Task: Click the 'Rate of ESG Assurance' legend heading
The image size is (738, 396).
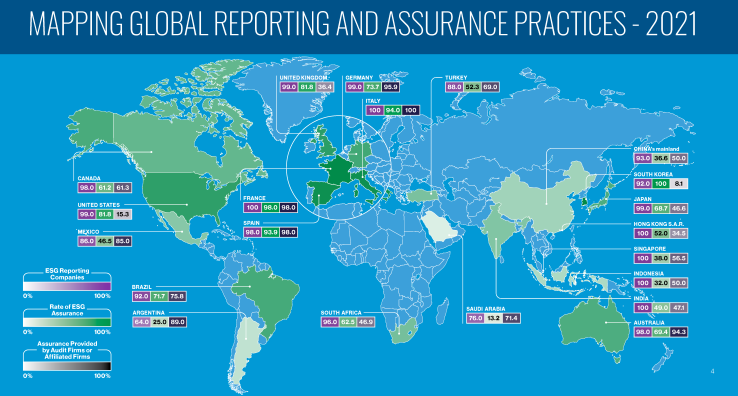Action: [67, 310]
